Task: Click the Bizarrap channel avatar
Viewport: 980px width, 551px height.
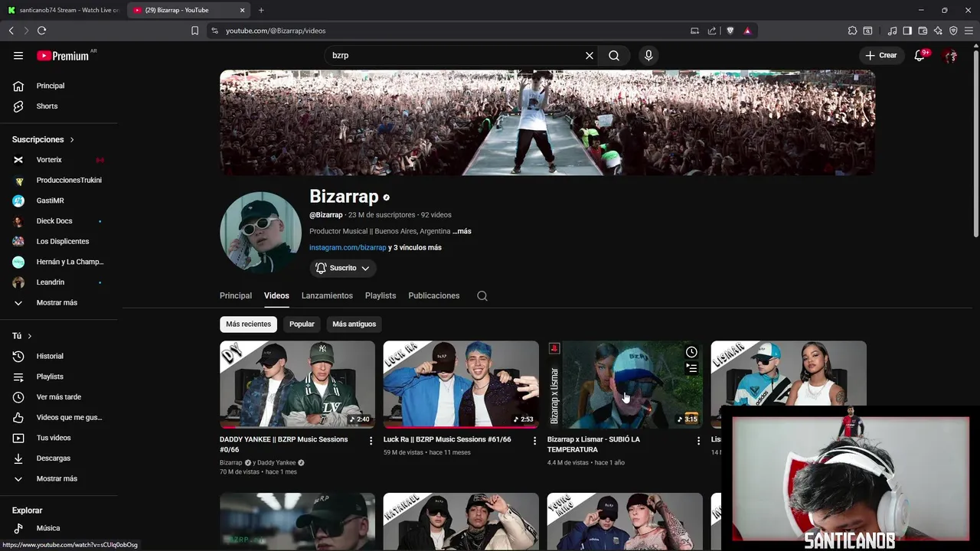Action: click(260, 232)
